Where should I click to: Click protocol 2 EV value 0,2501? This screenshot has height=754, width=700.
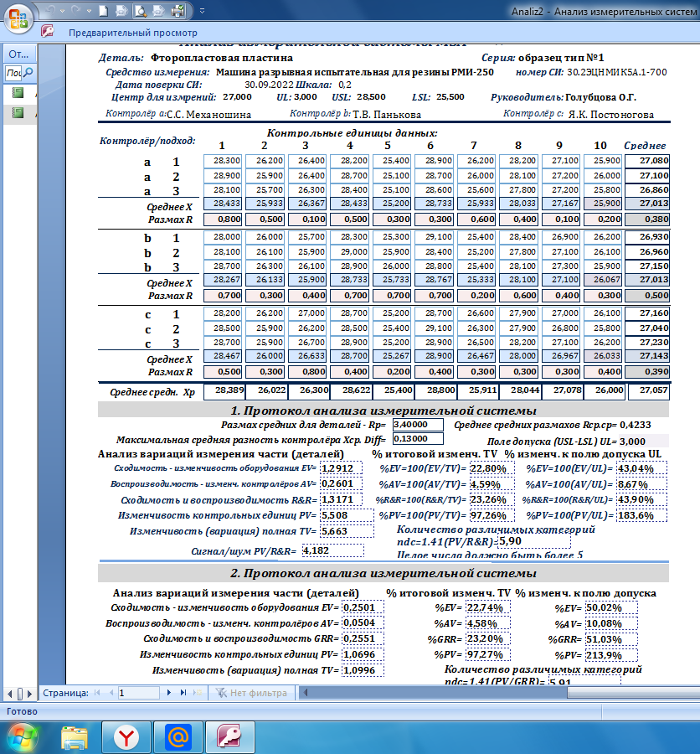point(363,607)
